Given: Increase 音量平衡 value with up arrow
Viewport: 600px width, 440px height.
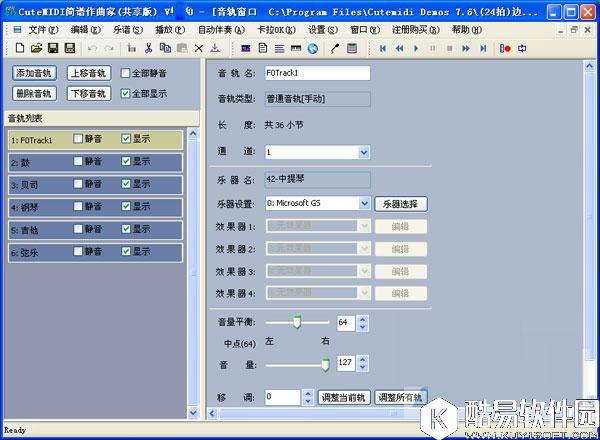Looking at the screenshot, I should (x=362, y=318).
